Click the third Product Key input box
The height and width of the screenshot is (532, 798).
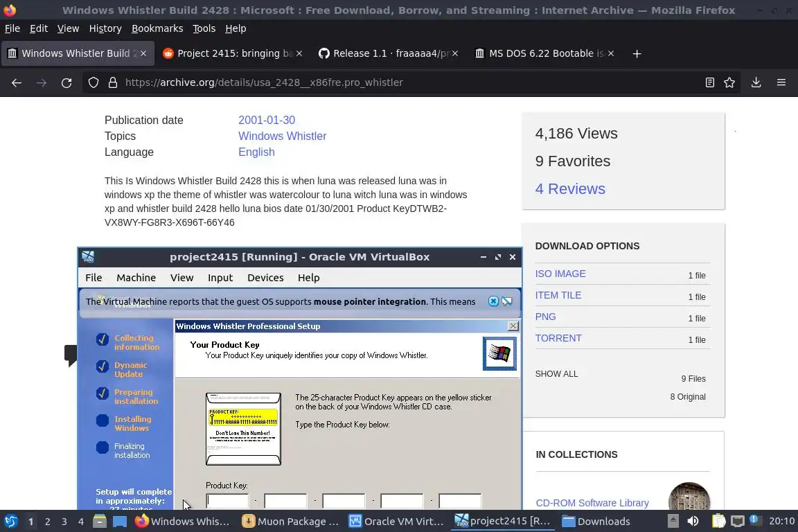(344, 500)
